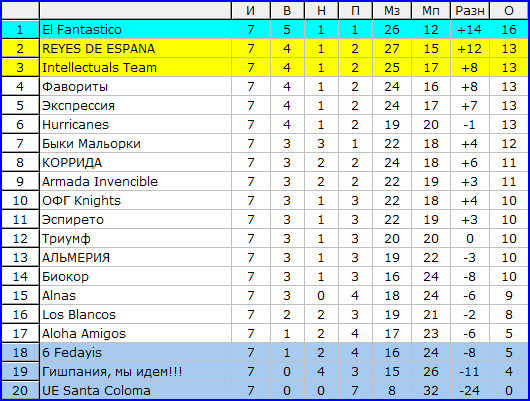Screen dimensions: 530x401
Task: Click the 'Н' draws column header
Action: tap(321, 11)
